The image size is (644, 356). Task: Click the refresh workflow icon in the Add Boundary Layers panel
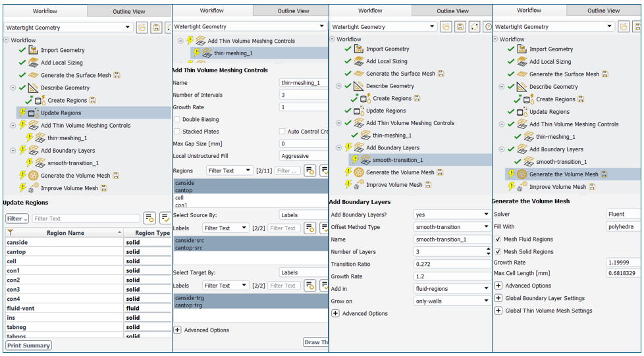(x=474, y=27)
